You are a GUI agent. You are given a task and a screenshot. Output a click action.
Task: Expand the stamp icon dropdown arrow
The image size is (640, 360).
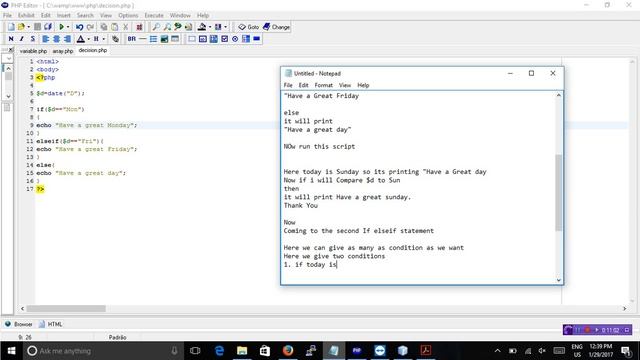(210, 27)
